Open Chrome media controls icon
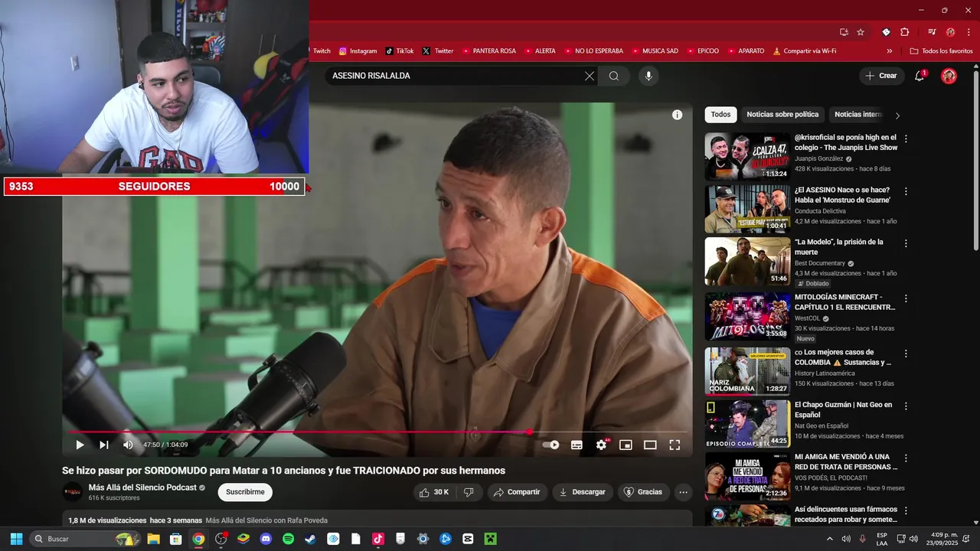 point(932,32)
